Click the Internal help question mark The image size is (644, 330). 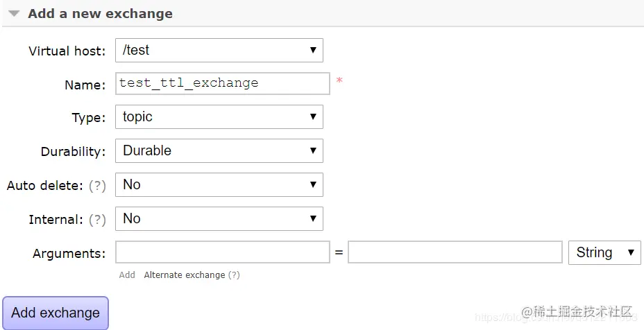click(x=97, y=220)
